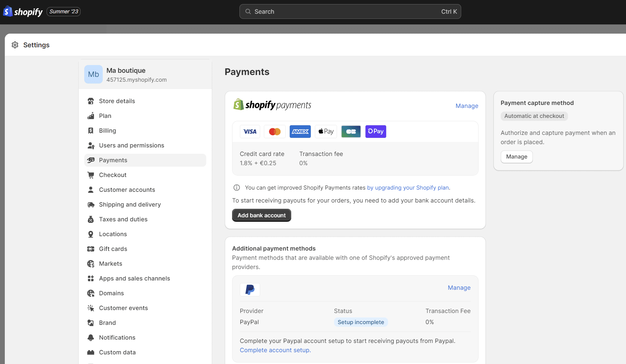Click the Gift cards icon
The height and width of the screenshot is (364, 626).
(91, 249)
